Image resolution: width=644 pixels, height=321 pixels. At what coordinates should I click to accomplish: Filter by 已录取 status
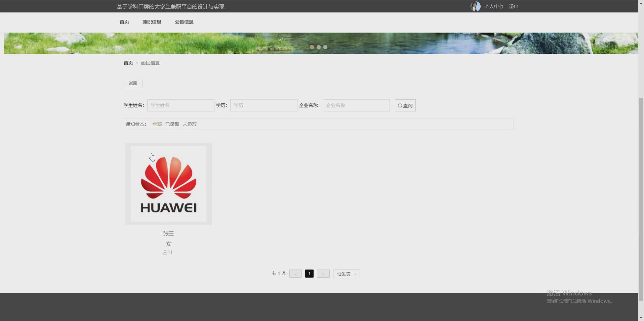[172, 124]
